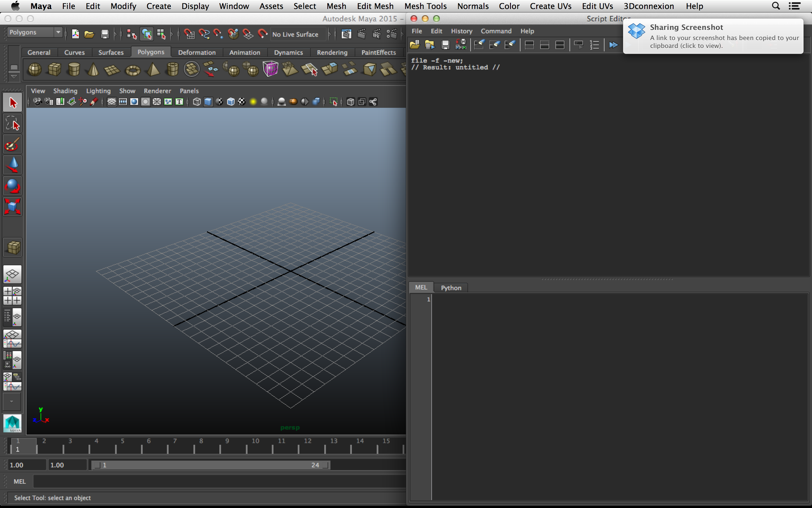Open the viewport Panels menu

pyautogui.click(x=189, y=91)
